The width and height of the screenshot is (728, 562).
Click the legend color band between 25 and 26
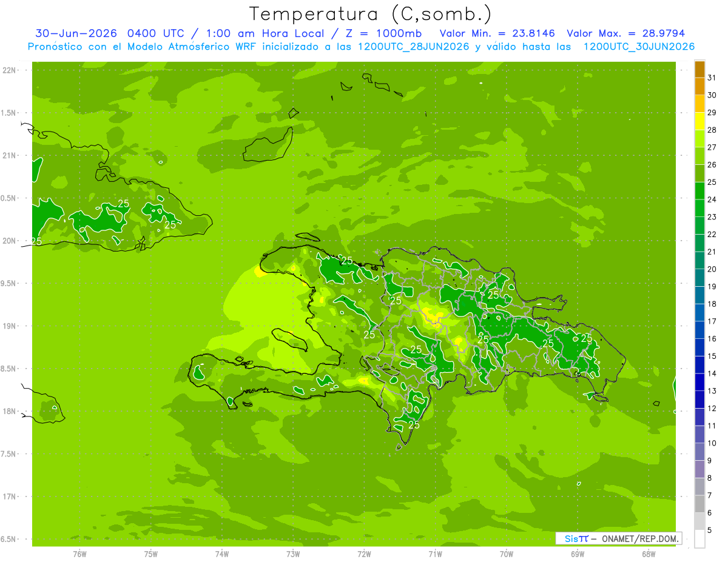[699, 173]
